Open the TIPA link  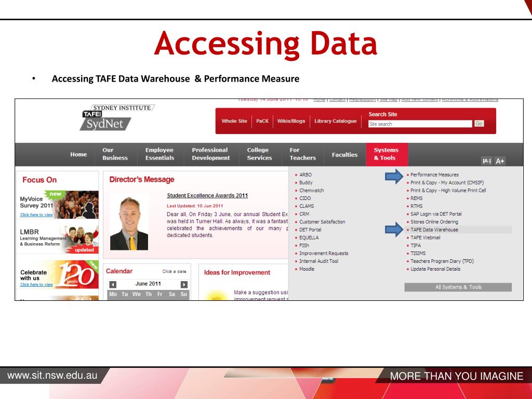click(415, 245)
